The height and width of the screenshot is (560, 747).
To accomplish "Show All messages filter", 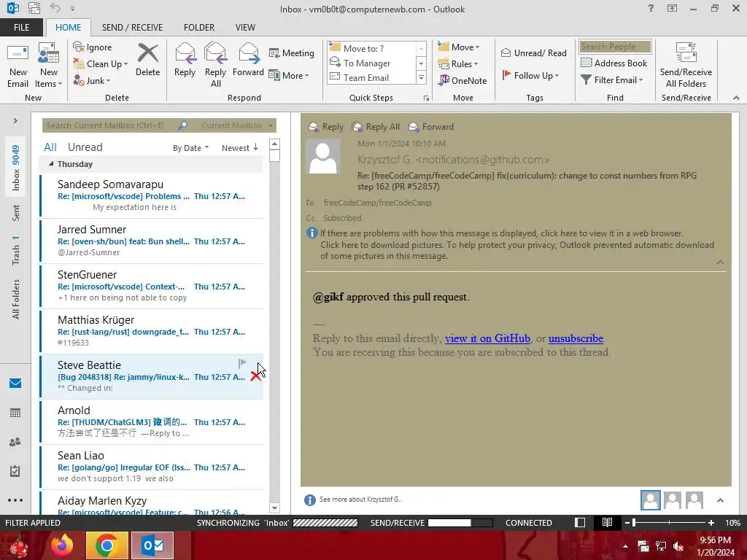I will (x=50, y=147).
